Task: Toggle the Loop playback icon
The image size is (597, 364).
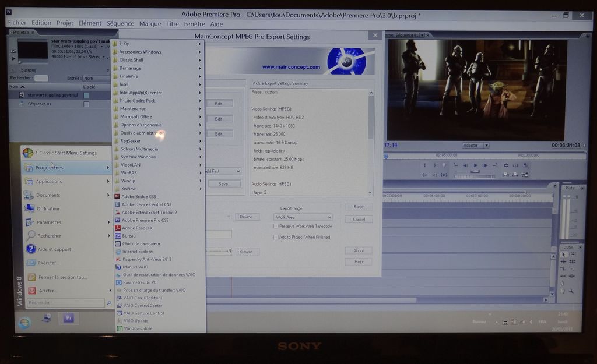Action: point(506,165)
